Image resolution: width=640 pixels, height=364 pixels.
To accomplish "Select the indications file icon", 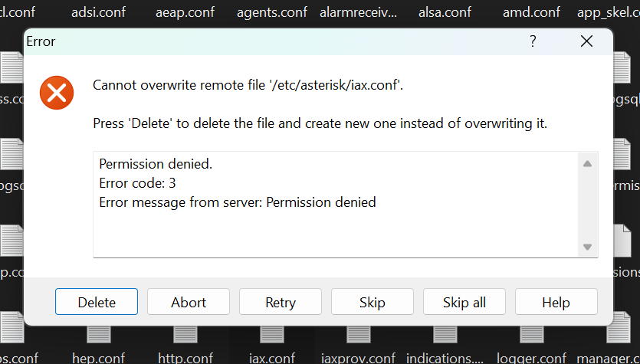I will 445,335.
